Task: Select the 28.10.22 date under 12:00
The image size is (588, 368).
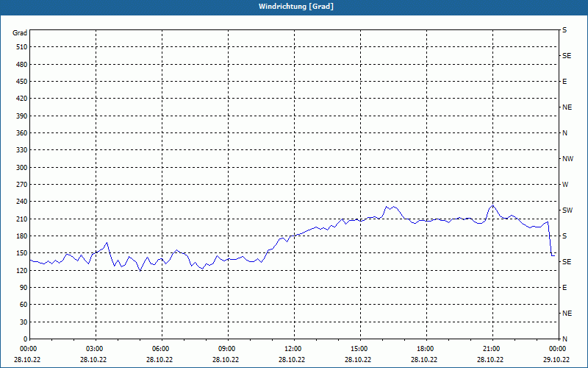Action: coord(291,359)
